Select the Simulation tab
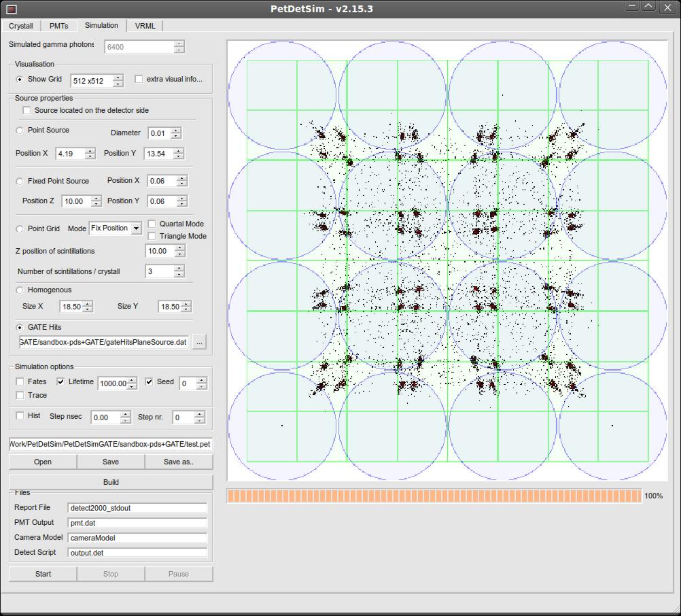This screenshot has width=681, height=616. [x=102, y=25]
